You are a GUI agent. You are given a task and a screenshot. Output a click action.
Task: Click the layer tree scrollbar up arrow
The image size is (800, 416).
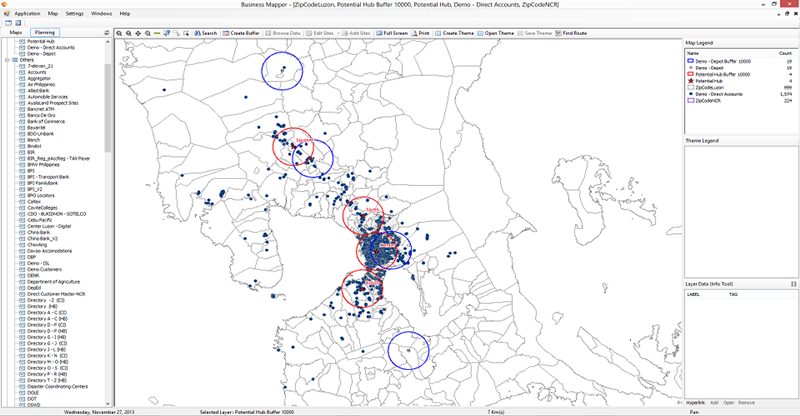point(108,42)
